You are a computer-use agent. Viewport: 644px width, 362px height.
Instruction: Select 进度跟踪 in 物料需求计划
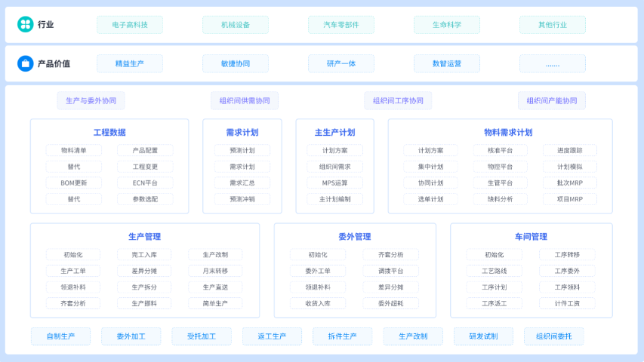pos(570,150)
